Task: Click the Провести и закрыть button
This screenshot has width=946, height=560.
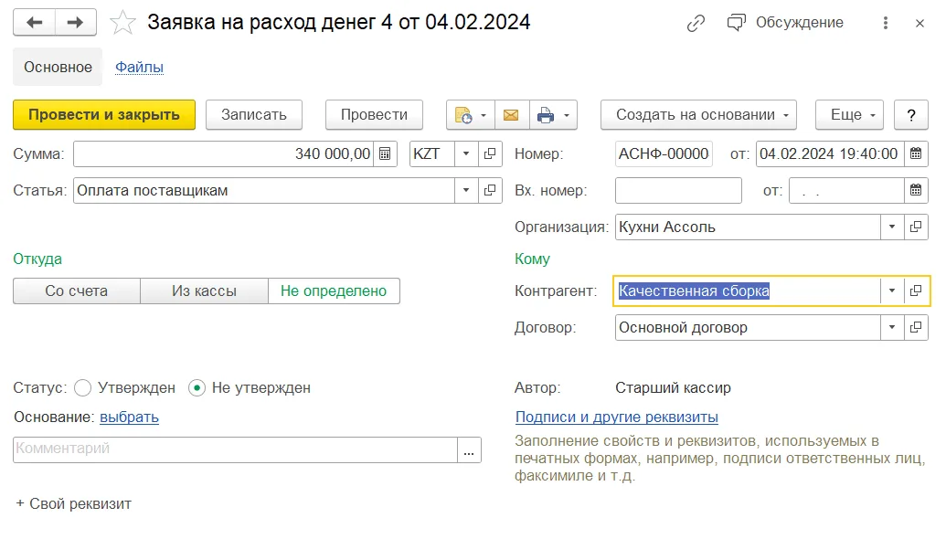Action: pos(104,114)
